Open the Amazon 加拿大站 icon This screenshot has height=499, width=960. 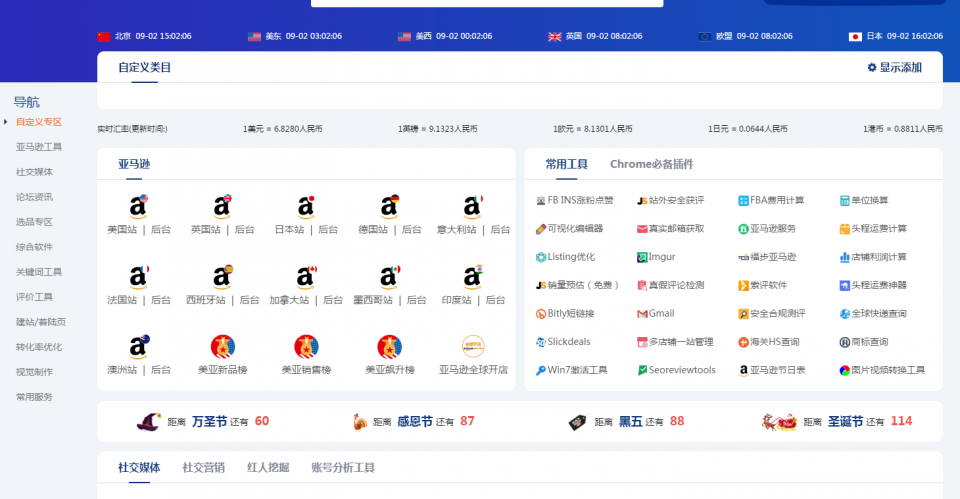pos(306,277)
